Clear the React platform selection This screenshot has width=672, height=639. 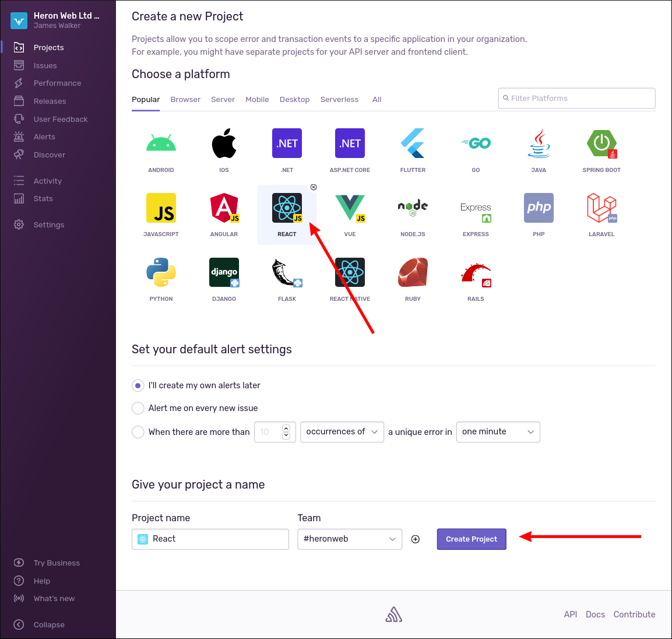pyautogui.click(x=314, y=187)
